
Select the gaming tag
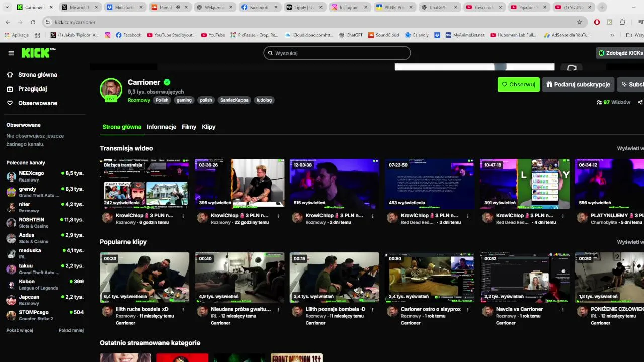(184, 100)
